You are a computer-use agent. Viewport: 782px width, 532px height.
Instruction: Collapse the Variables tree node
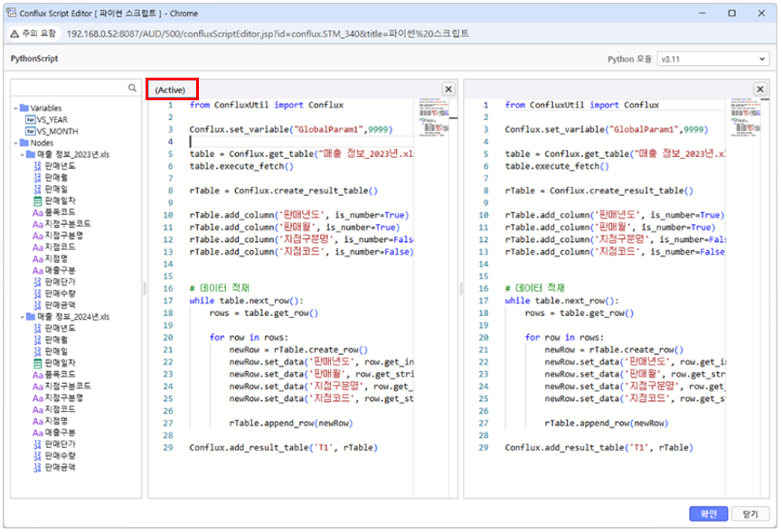[15, 108]
